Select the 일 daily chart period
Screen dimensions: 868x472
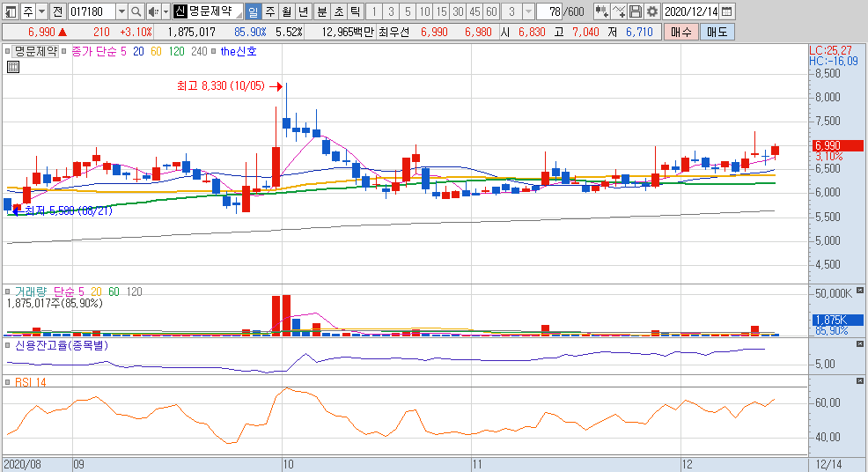pos(253,11)
